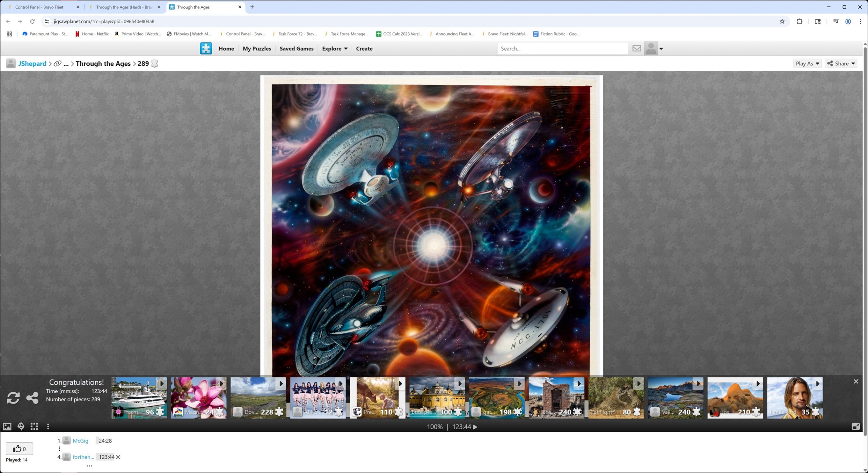Open the Share dropdown

click(x=841, y=63)
